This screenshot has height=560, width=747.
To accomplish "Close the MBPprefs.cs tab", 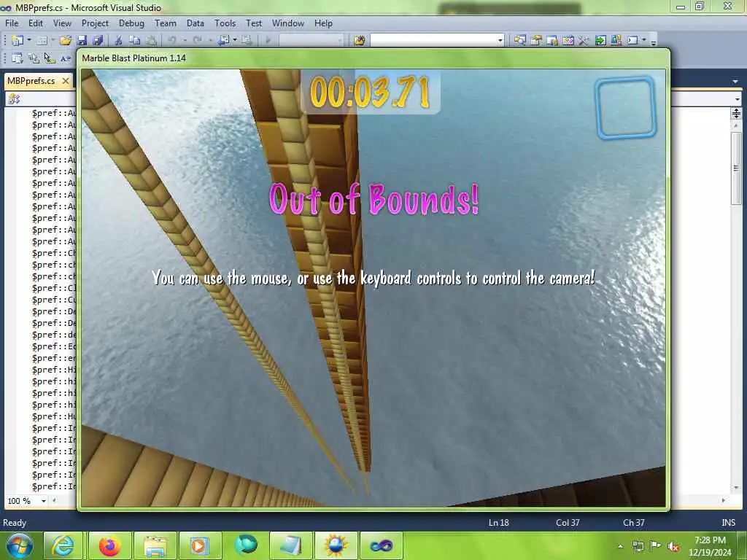I will (x=66, y=81).
